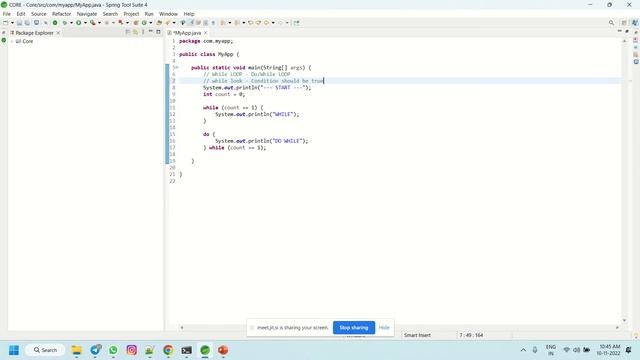The image size is (640, 360).
Task: Click the green Relaunch toolbar icon
Action: click(55, 23)
